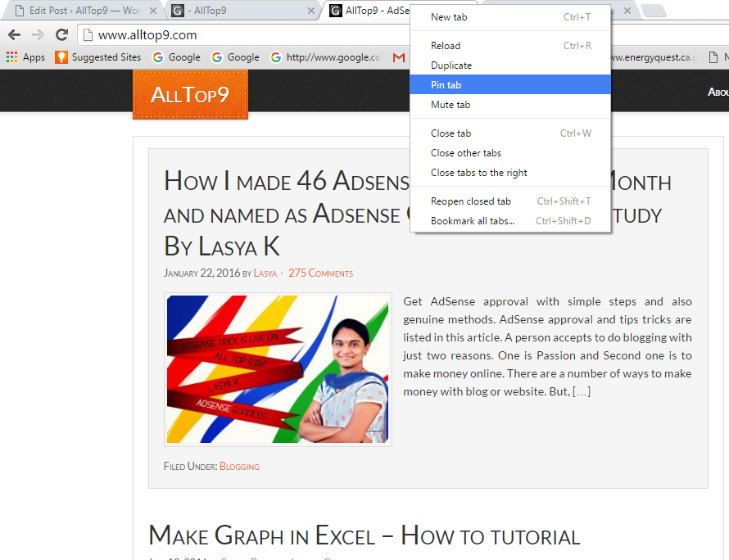Open Make Graph in Excel post title
This screenshot has width=729, height=560.
[x=364, y=535]
